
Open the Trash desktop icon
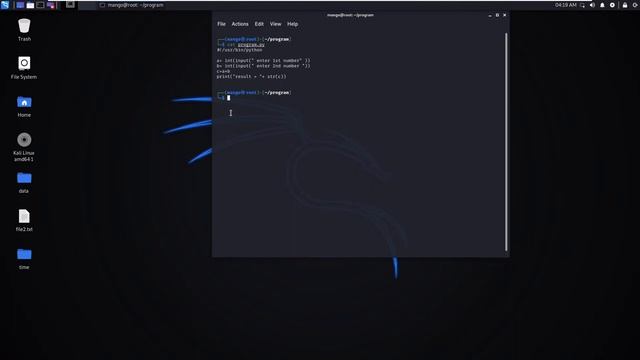(24, 30)
